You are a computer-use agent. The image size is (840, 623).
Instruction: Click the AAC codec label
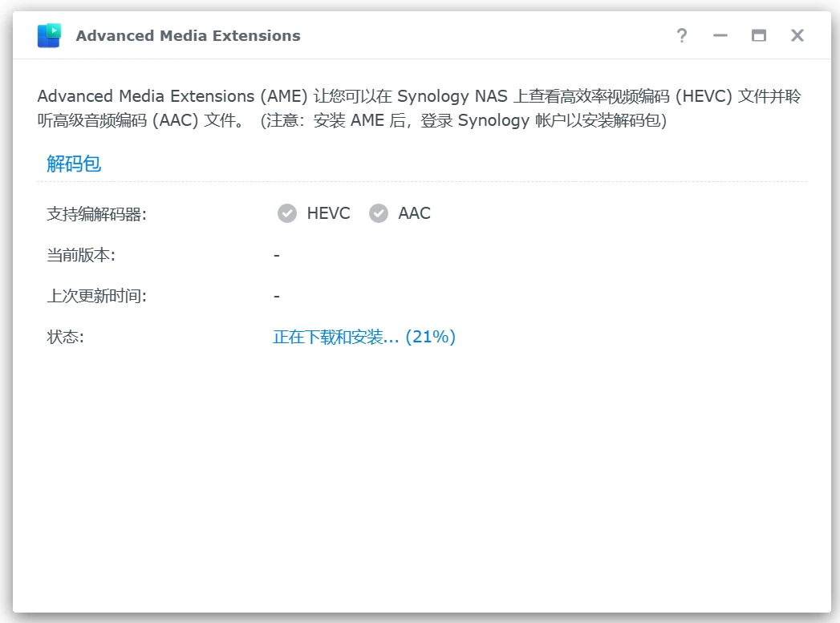point(414,213)
